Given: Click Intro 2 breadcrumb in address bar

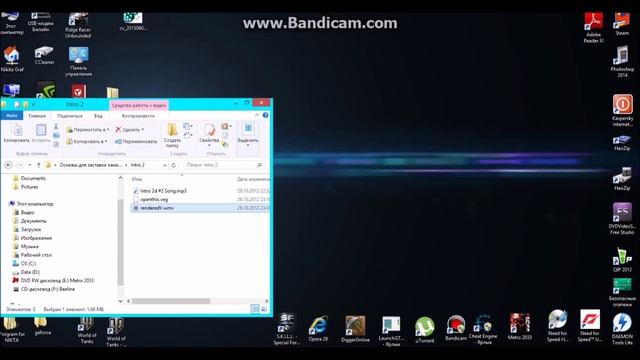Looking at the screenshot, I should (138, 165).
